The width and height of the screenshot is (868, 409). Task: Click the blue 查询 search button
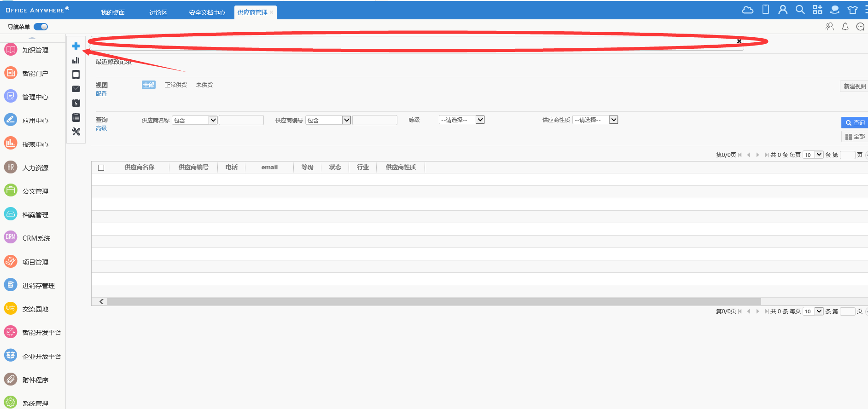point(855,123)
